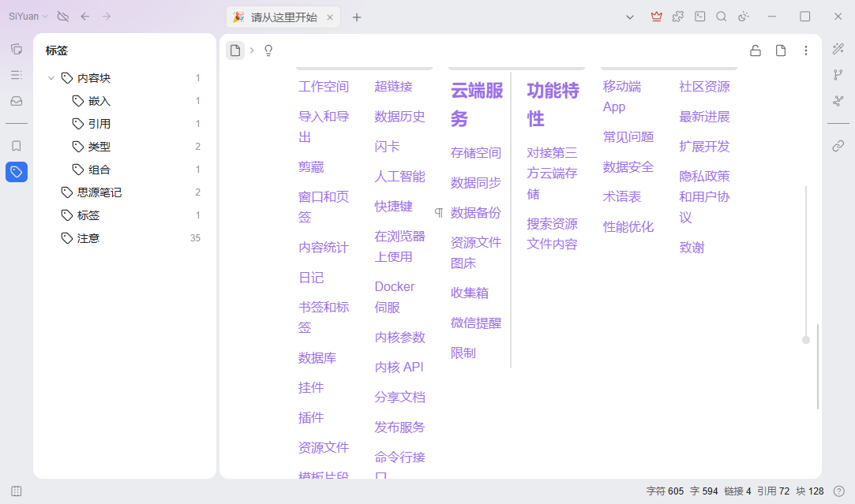
Task: Go back with the left arrow
Action: pyautogui.click(x=85, y=17)
